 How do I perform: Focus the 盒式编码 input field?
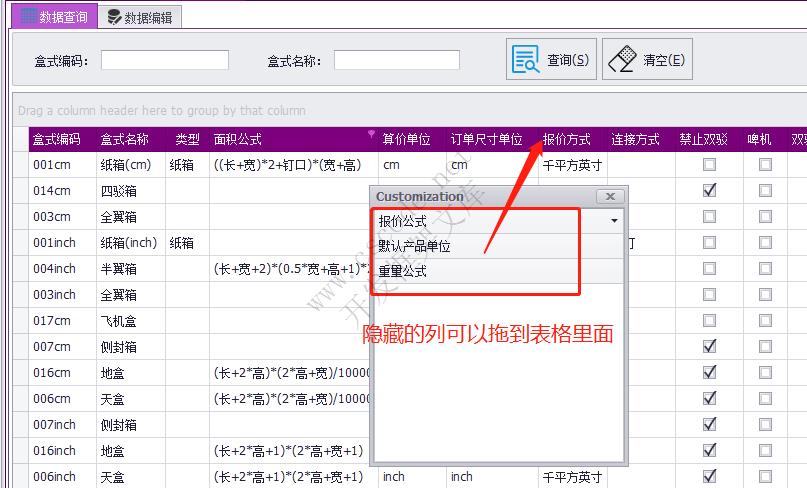click(x=165, y=60)
